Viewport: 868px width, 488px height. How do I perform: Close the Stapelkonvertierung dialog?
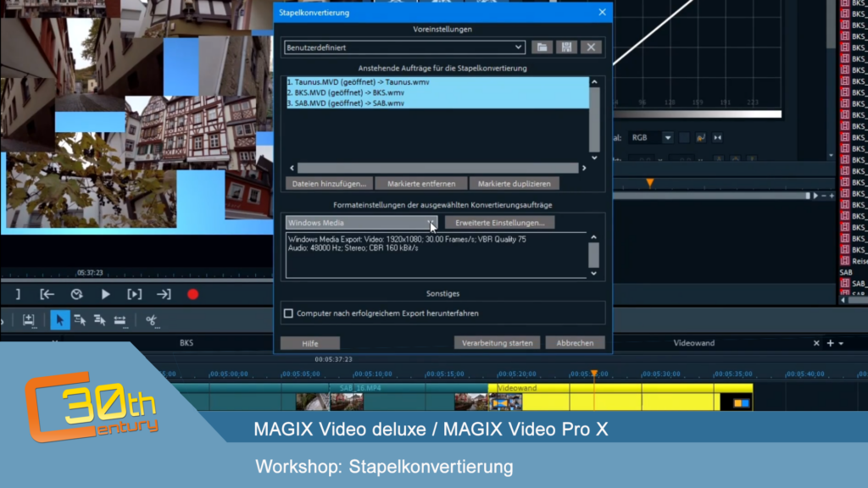pos(603,12)
